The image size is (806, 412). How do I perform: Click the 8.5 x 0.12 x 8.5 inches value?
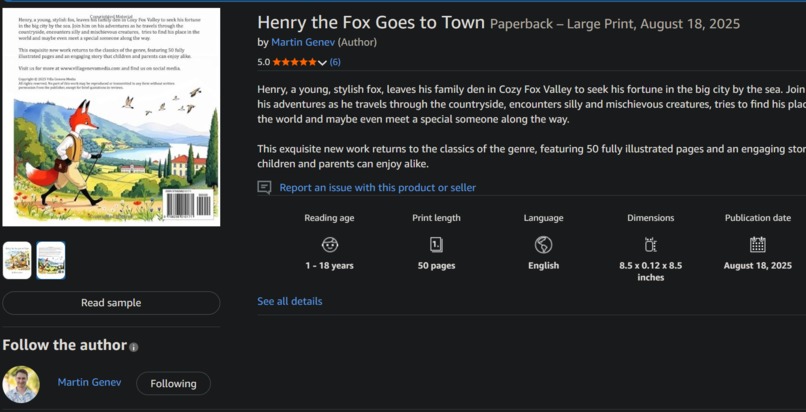(x=650, y=271)
